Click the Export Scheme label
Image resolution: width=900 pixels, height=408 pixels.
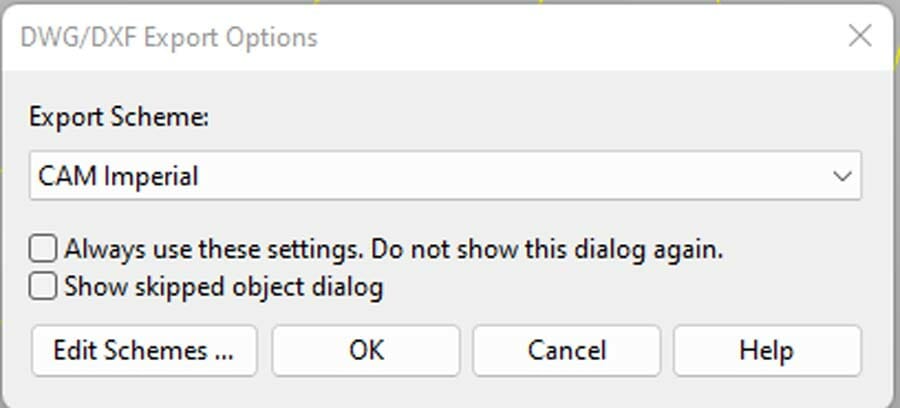point(119,117)
